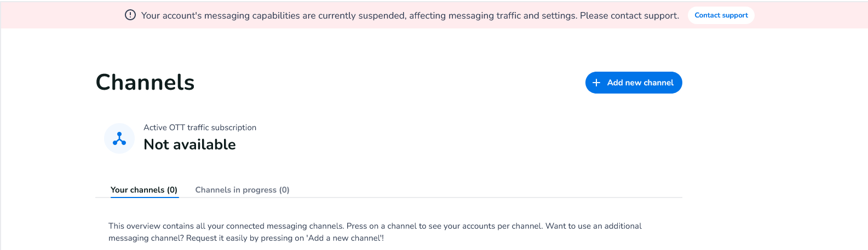
Task: Click the (0) count in Your channels
Action: 172,190
